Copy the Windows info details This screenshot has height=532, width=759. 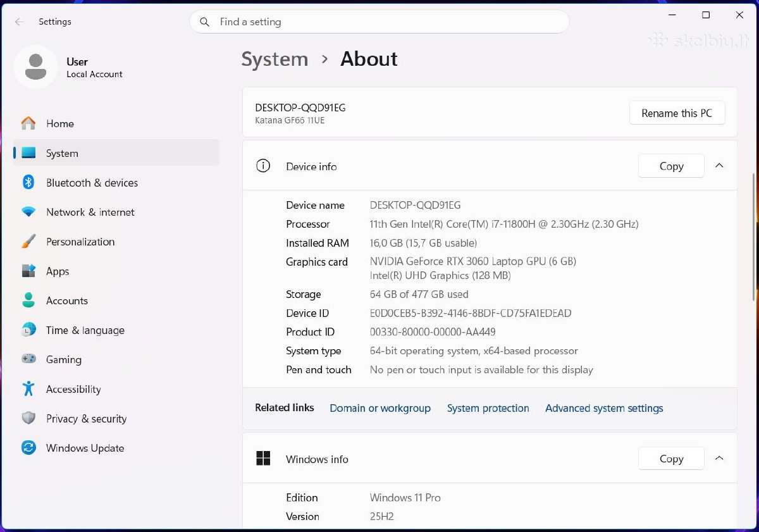[x=671, y=459]
